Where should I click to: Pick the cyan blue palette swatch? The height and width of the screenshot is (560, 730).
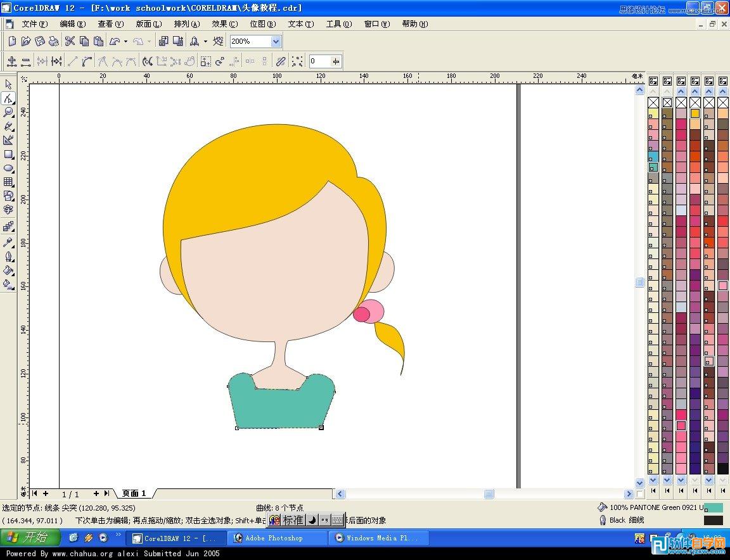653,156
